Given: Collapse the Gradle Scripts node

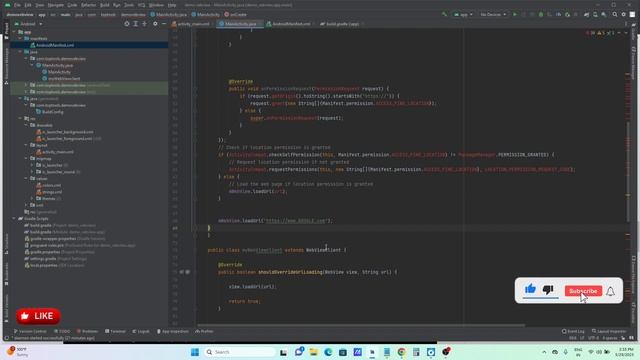Looking at the screenshot, I should tap(15, 218).
